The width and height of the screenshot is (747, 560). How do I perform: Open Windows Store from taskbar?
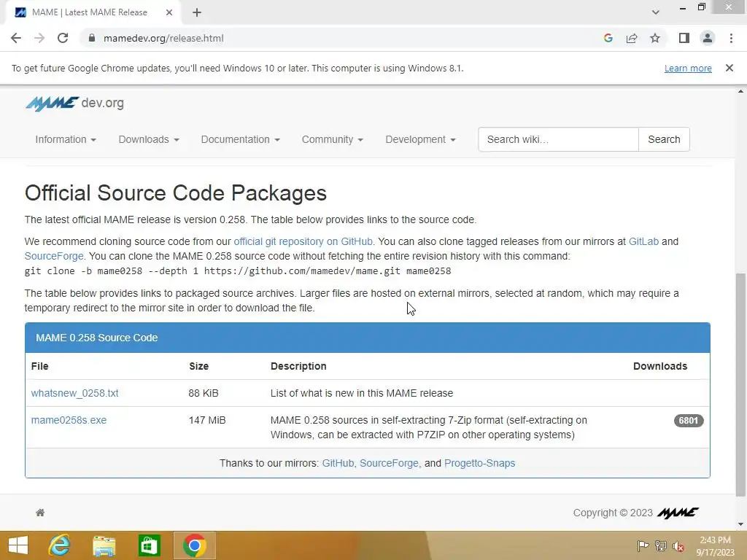(x=149, y=545)
